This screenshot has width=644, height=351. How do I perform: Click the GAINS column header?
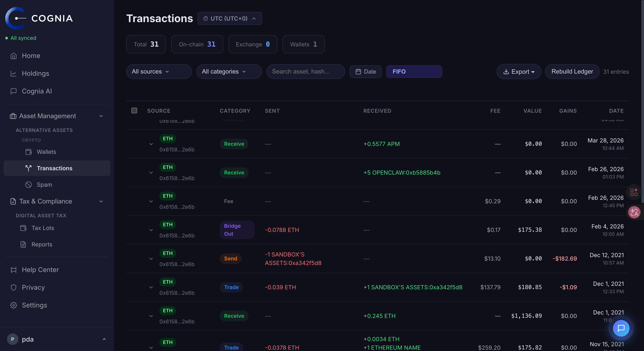pyautogui.click(x=568, y=111)
